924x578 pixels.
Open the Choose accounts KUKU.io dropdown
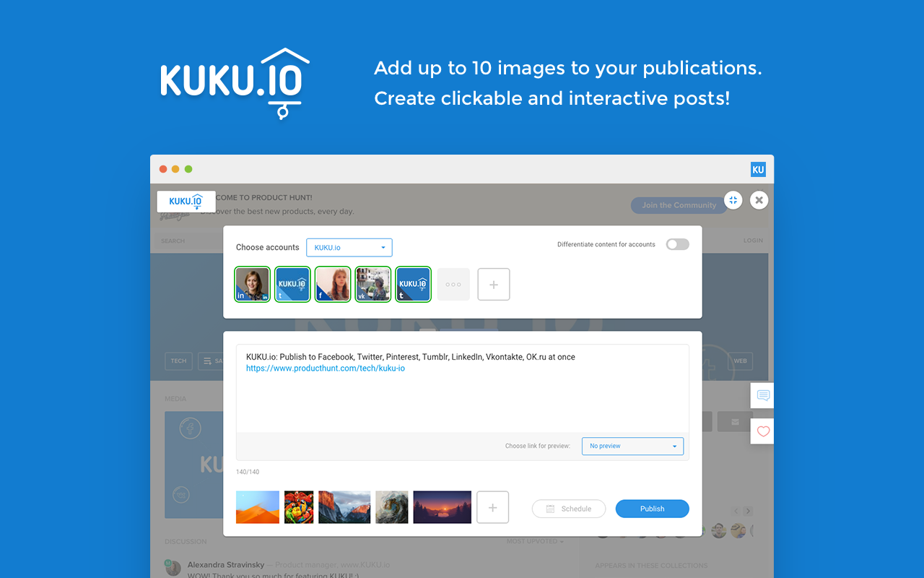coord(349,247)
